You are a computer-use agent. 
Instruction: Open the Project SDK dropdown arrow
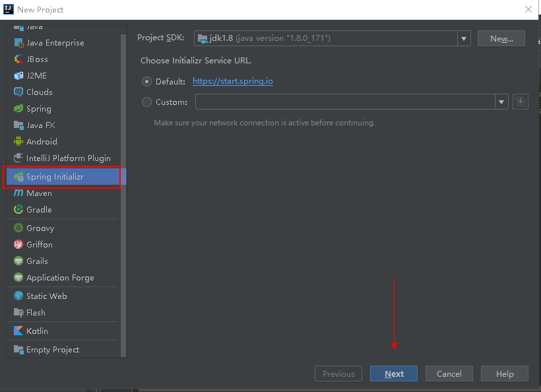pyautogui.click(x=464, y=38)
